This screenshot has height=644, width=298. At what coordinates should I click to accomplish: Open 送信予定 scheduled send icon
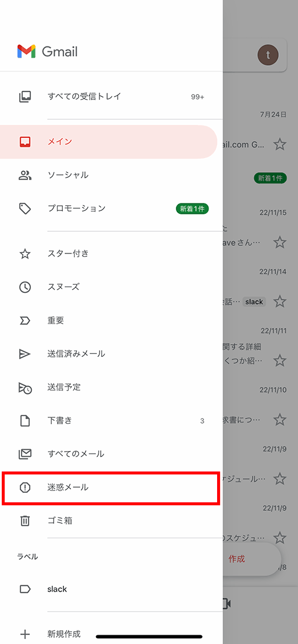click(25, 388)
